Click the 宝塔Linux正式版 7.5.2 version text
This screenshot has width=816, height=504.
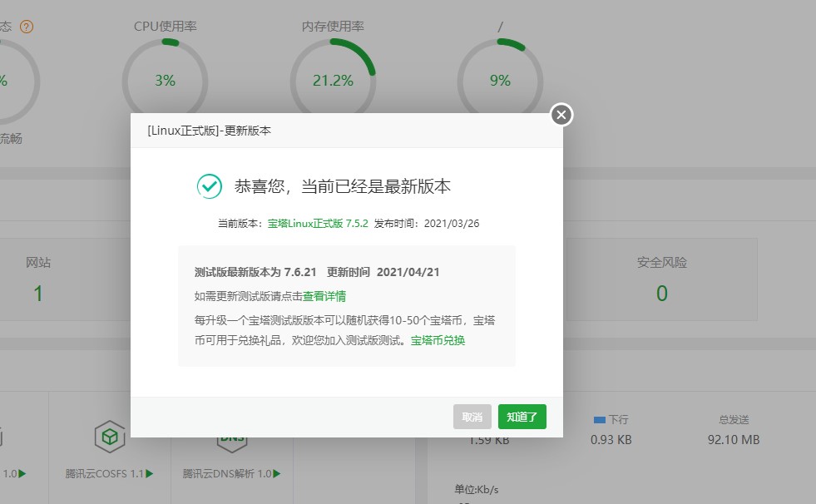pyautogui.click(x=318, y=223)
